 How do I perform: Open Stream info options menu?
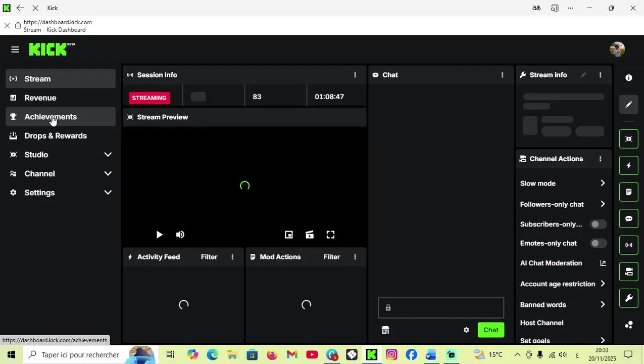pos(600,75)
